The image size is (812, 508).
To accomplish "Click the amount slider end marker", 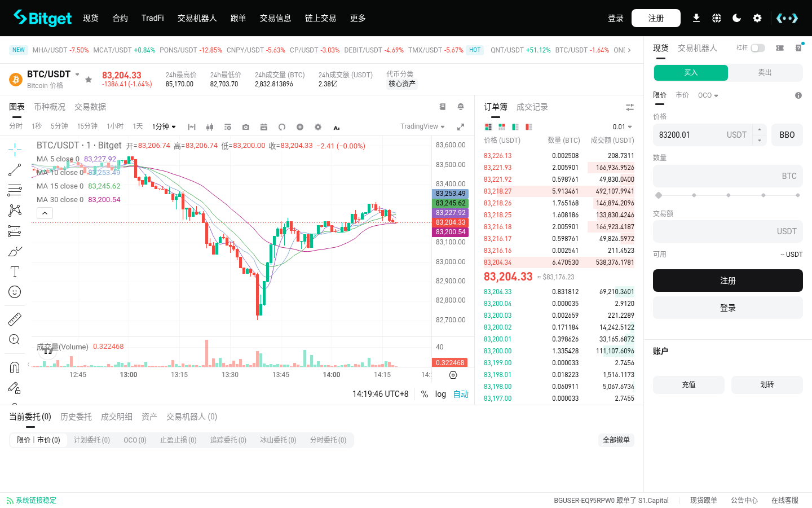I will [x=798, y=195].
